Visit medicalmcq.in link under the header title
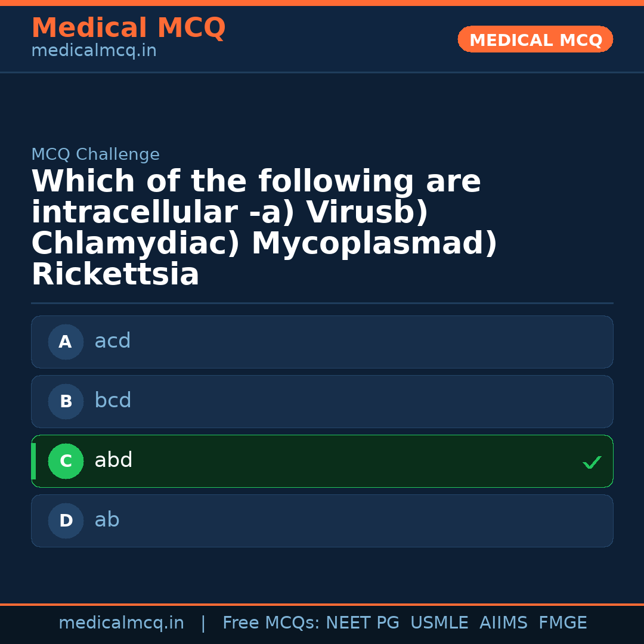This screenshot has height=644, width=644. [94, 51]
